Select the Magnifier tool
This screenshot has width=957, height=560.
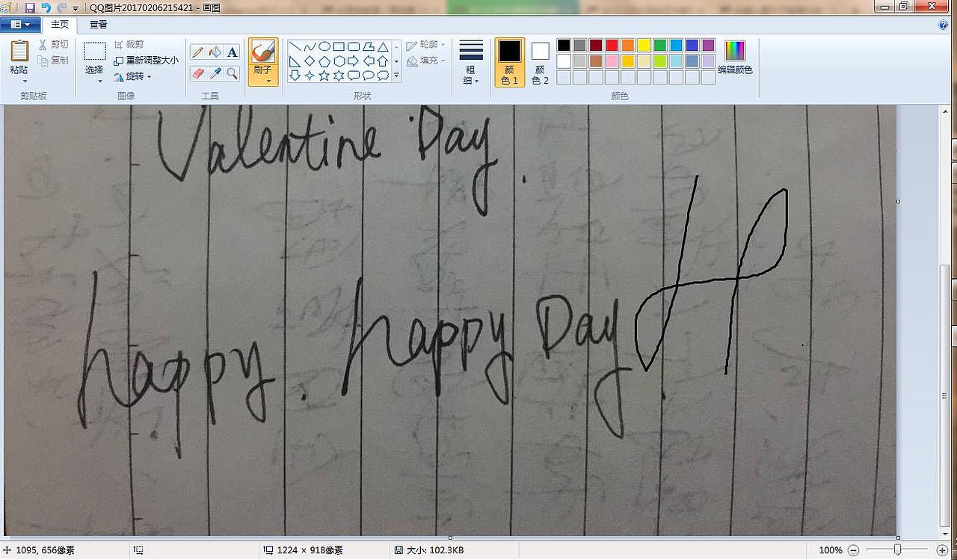pos(233,74)
